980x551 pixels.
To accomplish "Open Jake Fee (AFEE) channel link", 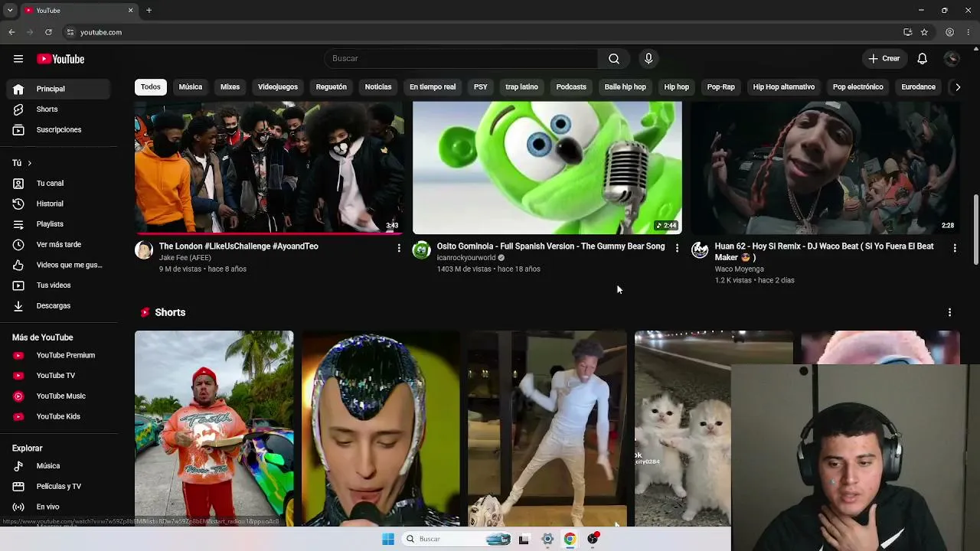I will (x=185, y=258).
